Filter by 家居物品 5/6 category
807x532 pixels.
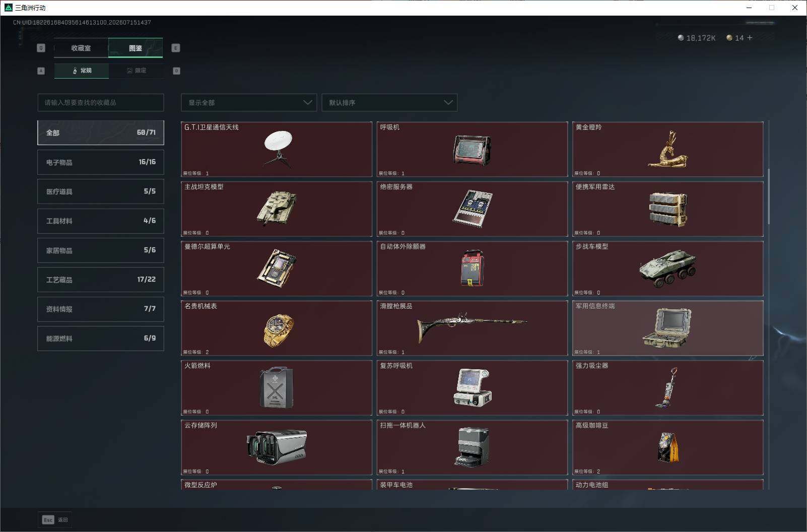[101, 250]
